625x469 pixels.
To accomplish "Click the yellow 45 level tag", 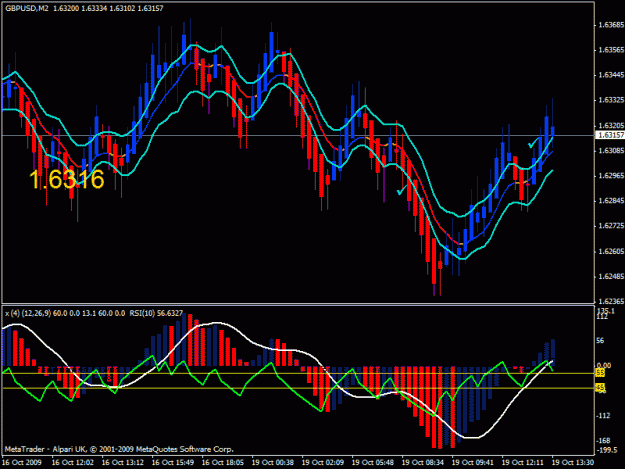I will (x=599, y=388).
